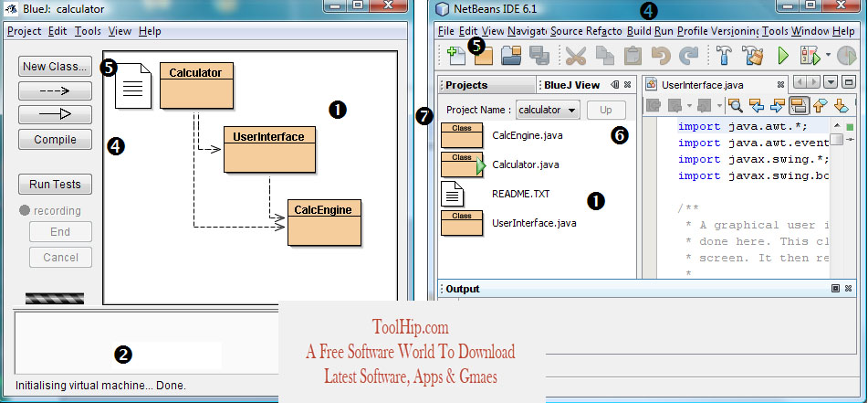Close the BlueJ View panel

point(628,85)
